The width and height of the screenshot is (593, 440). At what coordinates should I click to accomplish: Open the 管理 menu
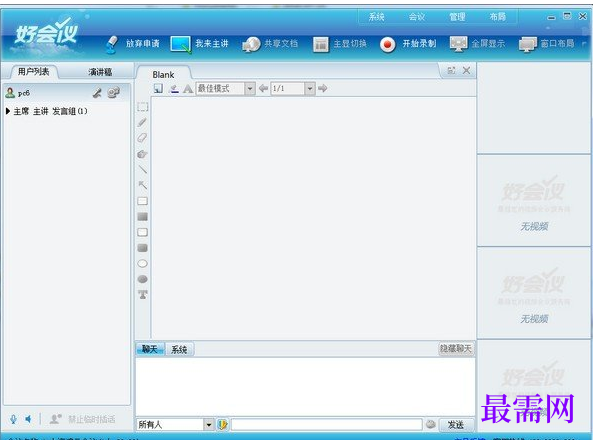click(x=457, y=17)
